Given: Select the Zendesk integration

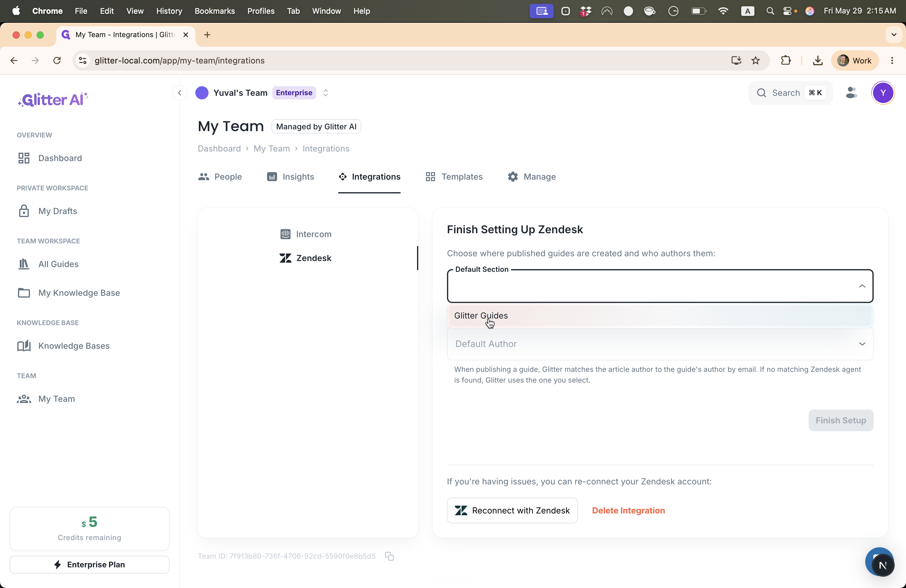Looking at the screenshot, I should click(306, 258).
